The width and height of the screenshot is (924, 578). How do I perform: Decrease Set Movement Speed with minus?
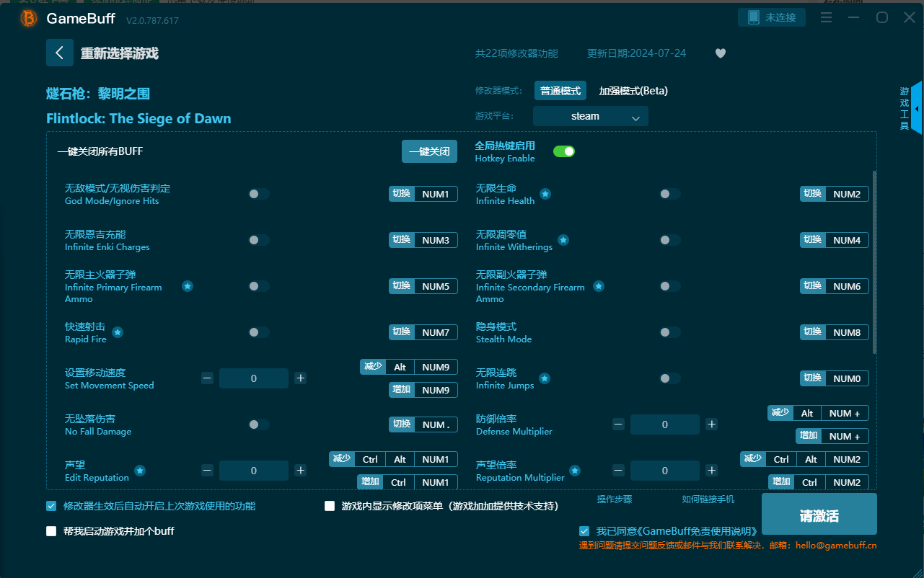207,378
